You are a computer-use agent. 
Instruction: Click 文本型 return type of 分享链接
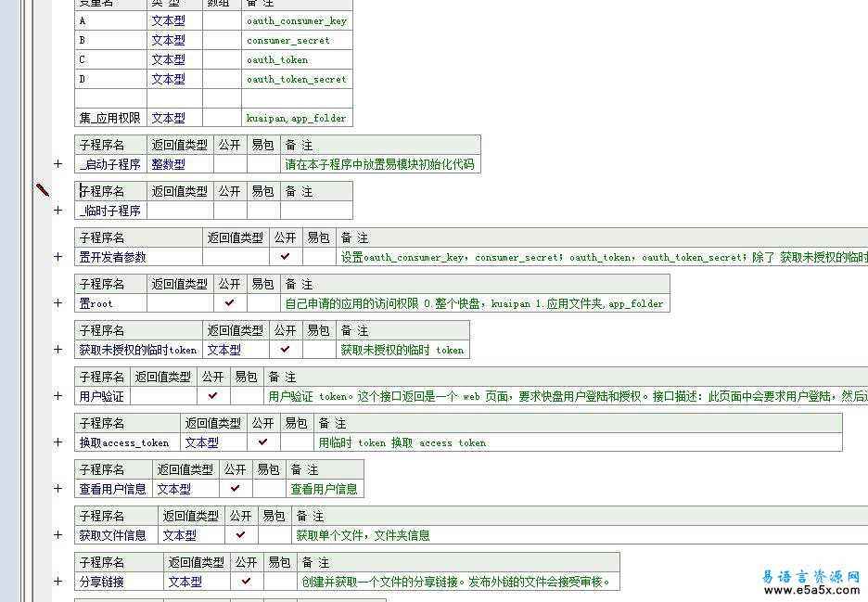point(185,582)
